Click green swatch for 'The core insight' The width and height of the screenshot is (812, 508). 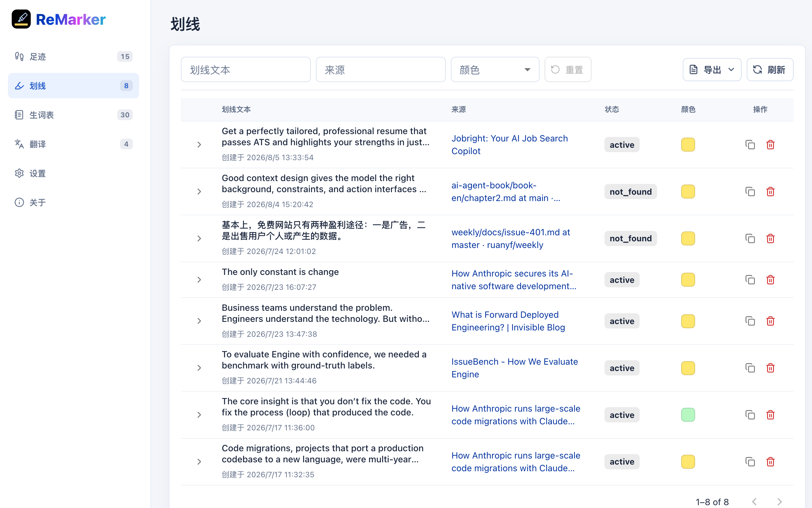click(x=688, y=415)
